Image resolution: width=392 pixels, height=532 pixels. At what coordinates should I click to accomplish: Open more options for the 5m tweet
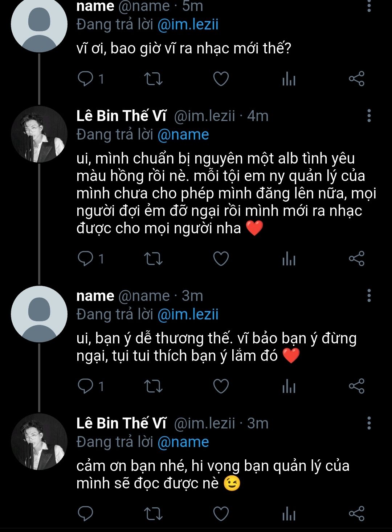(369, 6)
